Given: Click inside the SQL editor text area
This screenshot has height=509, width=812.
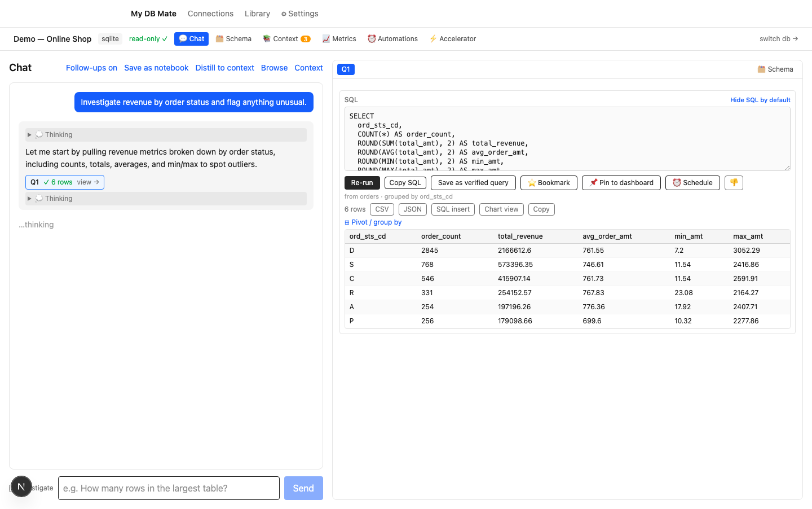Looking at the screenshot, I should click(567, 139).
